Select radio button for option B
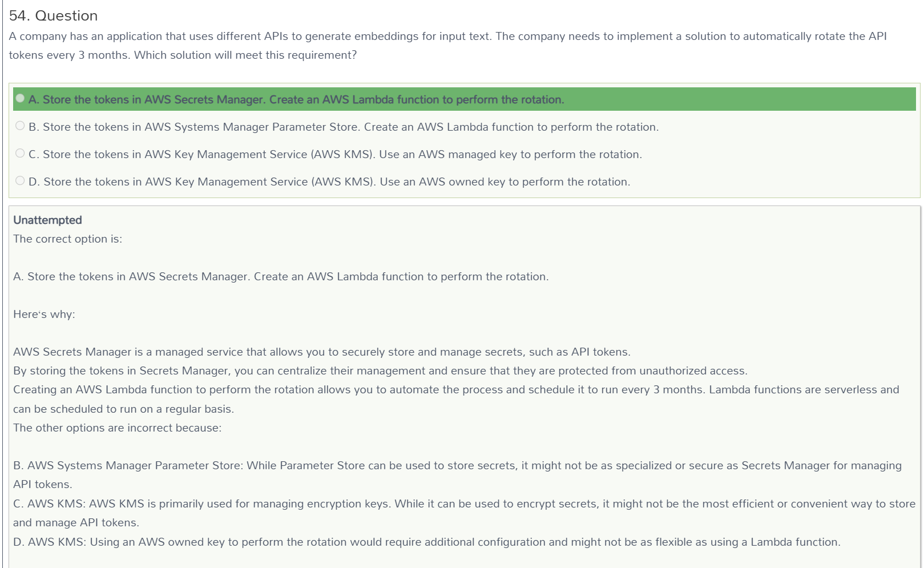The height and width of the screenshot is (568, 924). (x=20, y=126)
